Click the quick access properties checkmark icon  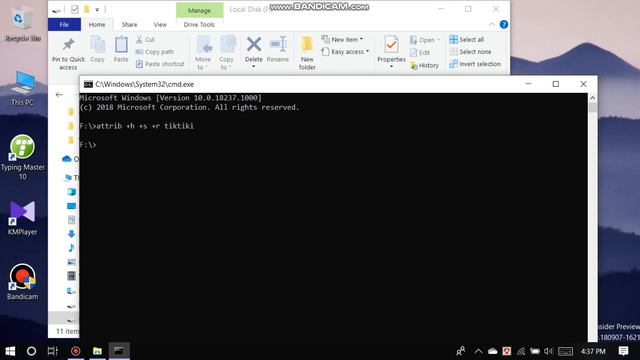75,9
